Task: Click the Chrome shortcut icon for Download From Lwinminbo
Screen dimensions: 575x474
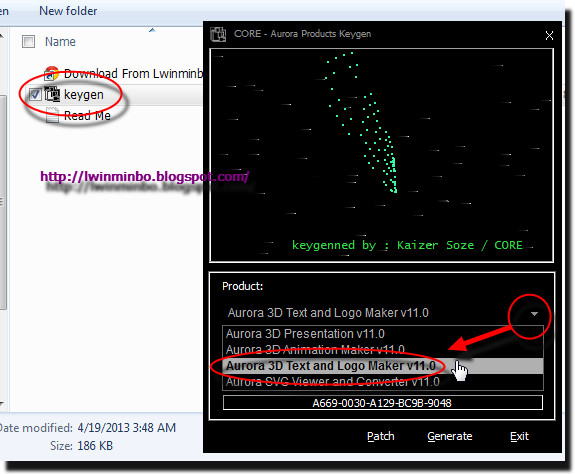Action: tap(51, 73)
